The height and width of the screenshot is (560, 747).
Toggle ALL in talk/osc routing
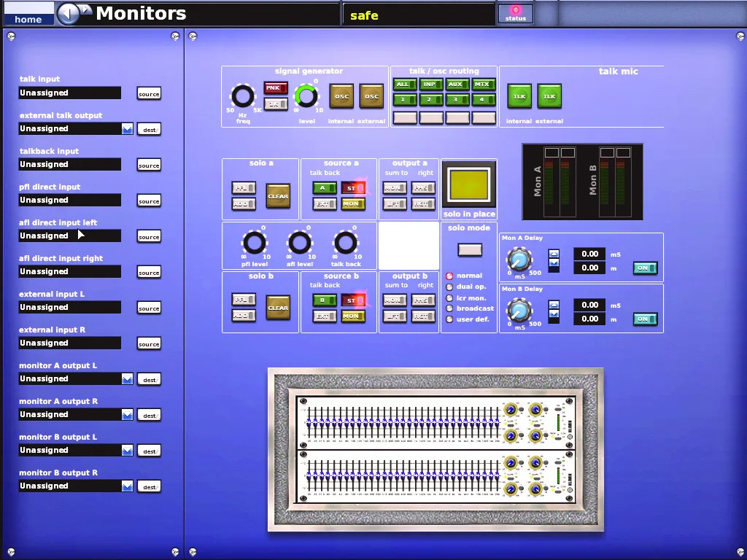[404, 85]
